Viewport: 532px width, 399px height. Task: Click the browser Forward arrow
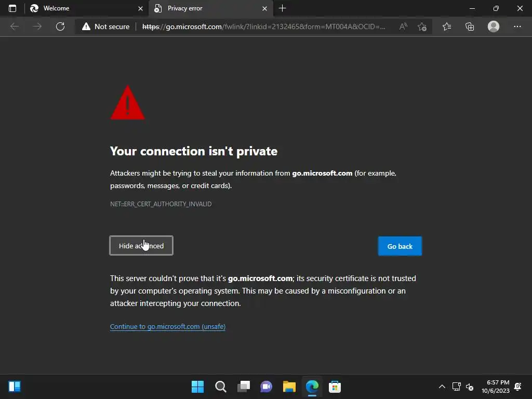pyautogui.click(x=37, y=26)
